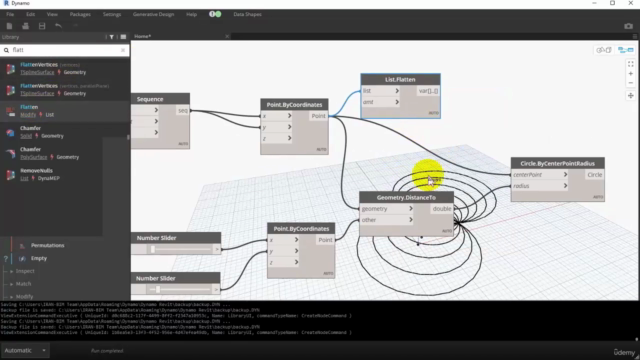640x360 pixels.
Task: Click the library search magnifier icon
Action: 7,50
